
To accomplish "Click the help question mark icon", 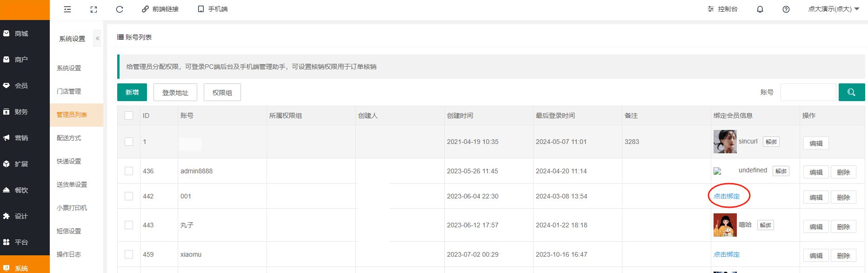I will point(786,9).
